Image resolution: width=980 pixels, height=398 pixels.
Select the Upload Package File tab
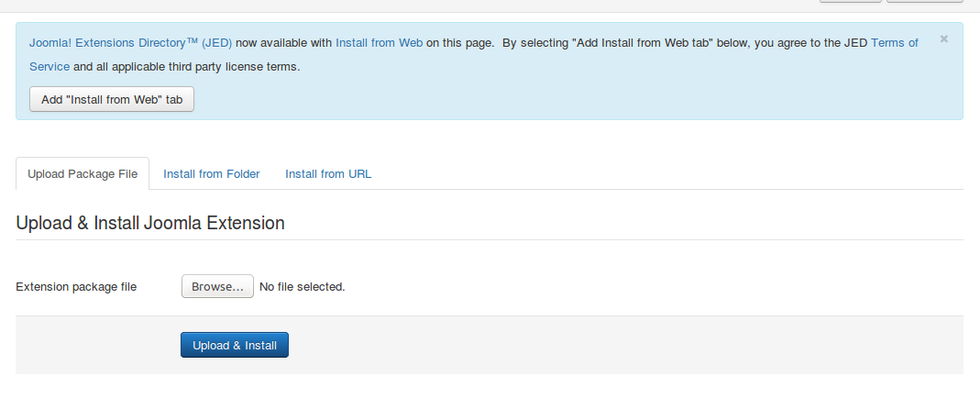pyautogui.click(x=83, y=173)
